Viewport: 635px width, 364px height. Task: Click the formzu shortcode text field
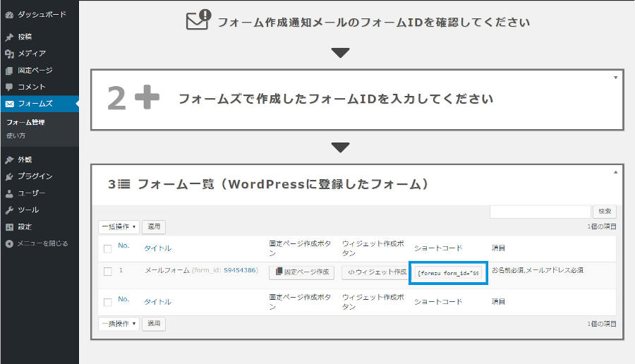pos(448,273)
